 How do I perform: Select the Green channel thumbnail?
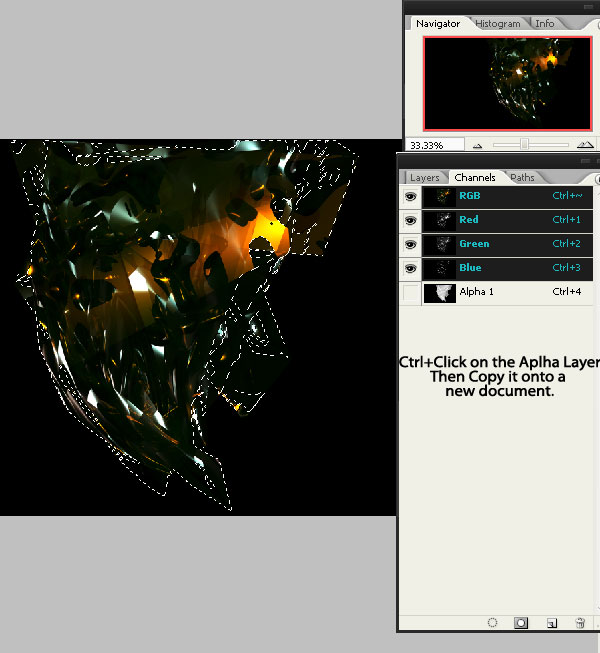(440, 245)
